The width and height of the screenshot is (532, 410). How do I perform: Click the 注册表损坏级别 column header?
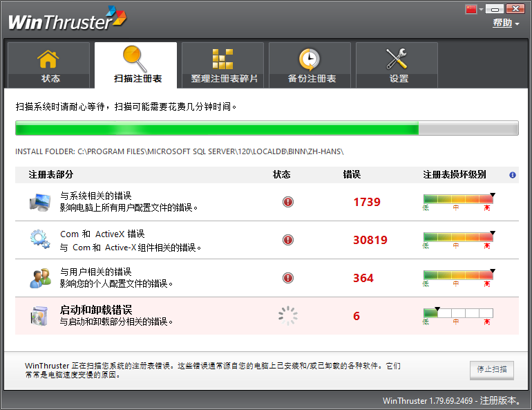[455, 175]
